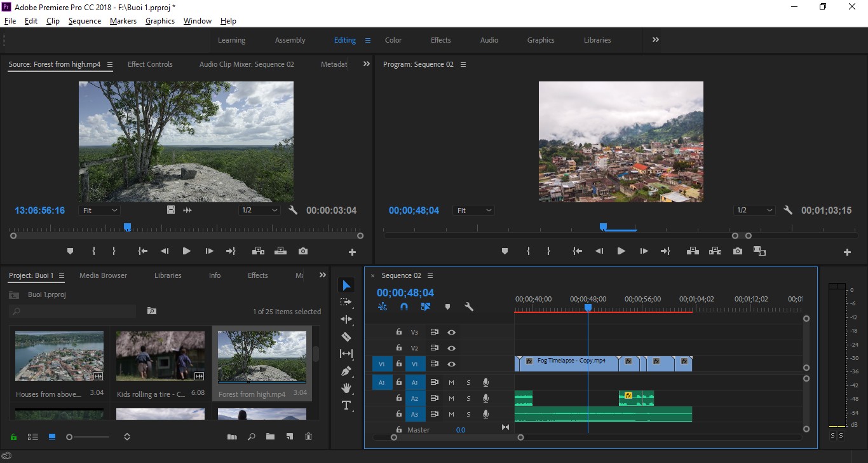Mute audio track A1
Screen dimensions: 868x463
coord(451,382)
